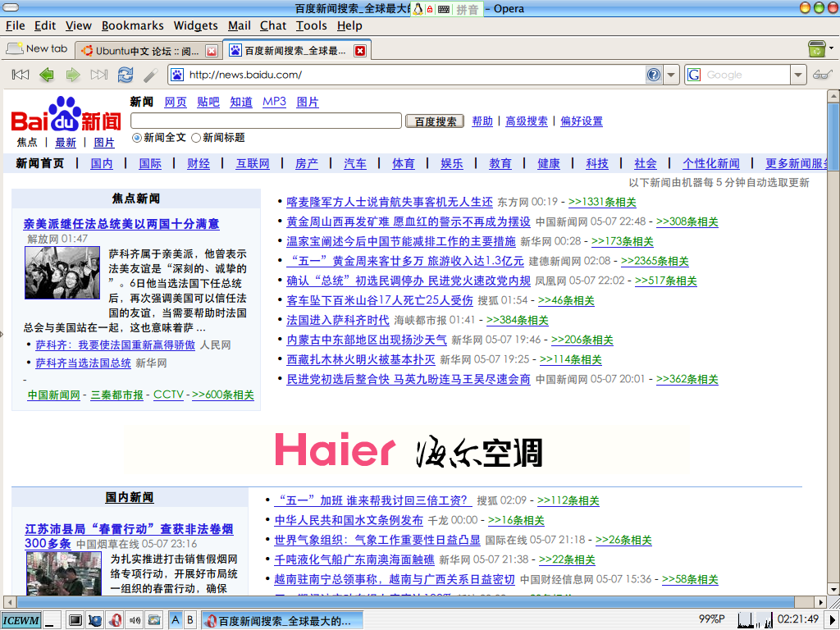Open the closed tabs trash can icon

tap(816, 48)
